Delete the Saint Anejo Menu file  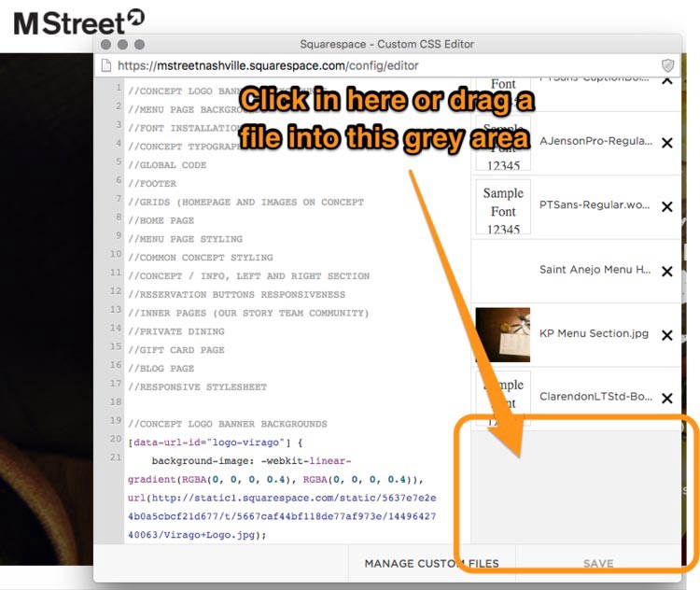[667, 271]
